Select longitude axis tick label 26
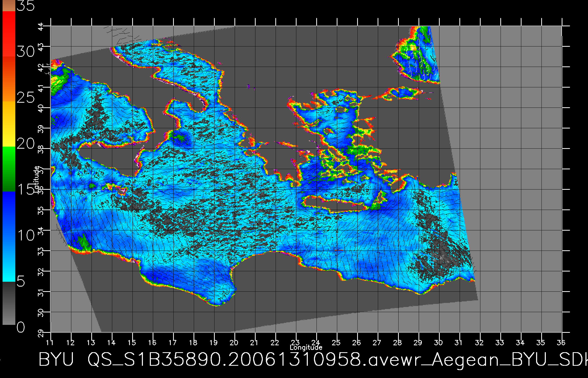The width and height of the screenshot is (588, 378). 357,342
